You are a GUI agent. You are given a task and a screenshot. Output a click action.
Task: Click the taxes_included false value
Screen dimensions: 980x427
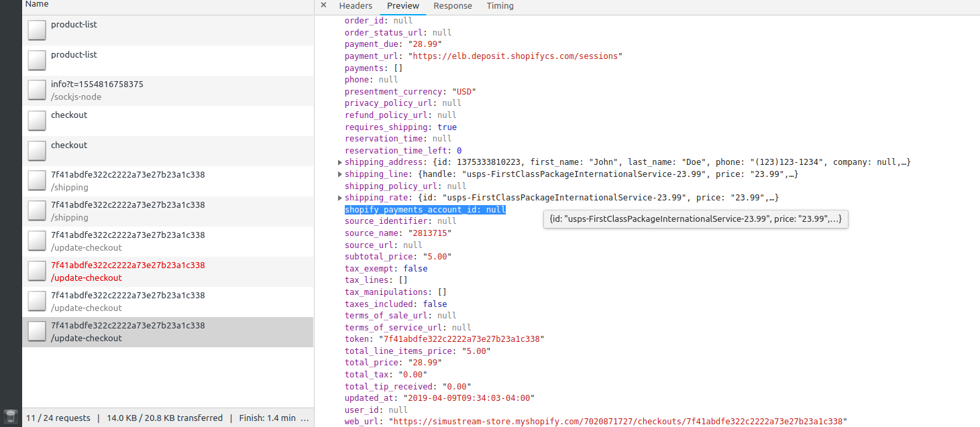pos(435,304)
